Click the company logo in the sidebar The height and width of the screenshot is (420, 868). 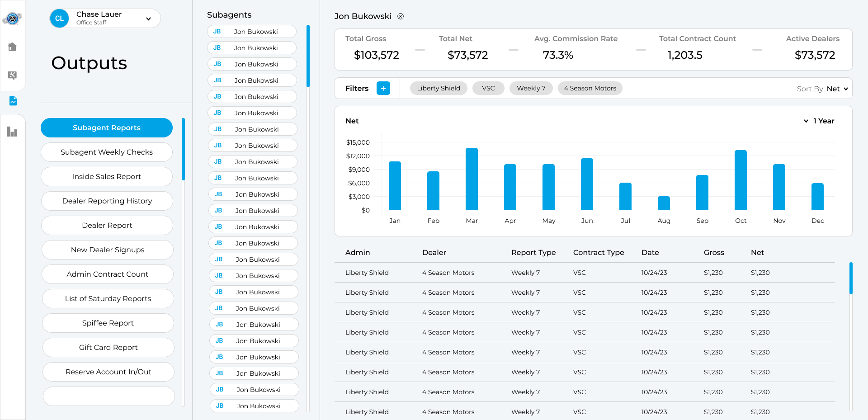coord(12,19)
